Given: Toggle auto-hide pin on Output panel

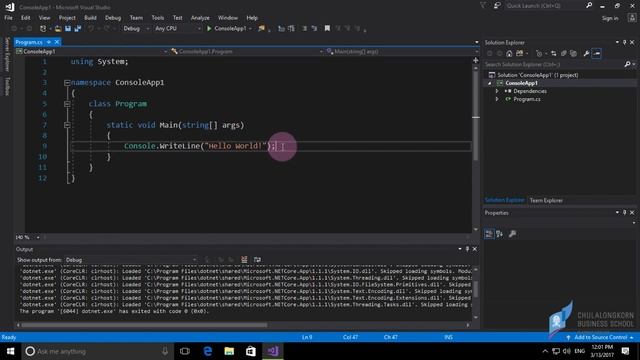Looking at the screenshot, I should (467, 249).
